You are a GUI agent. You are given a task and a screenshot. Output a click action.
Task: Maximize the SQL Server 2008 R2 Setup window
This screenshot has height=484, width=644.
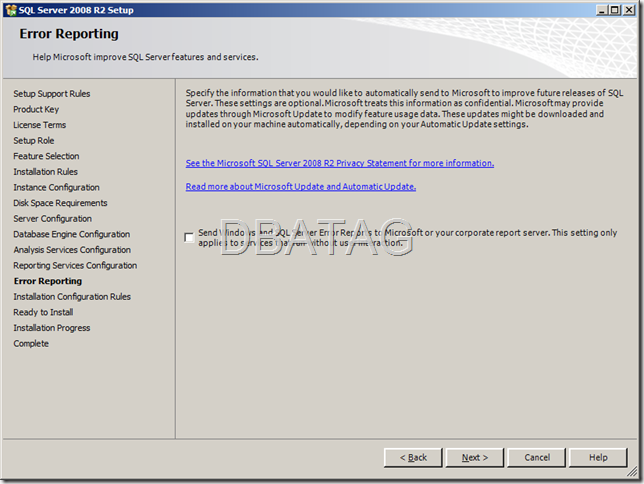[x=615, y=10]
